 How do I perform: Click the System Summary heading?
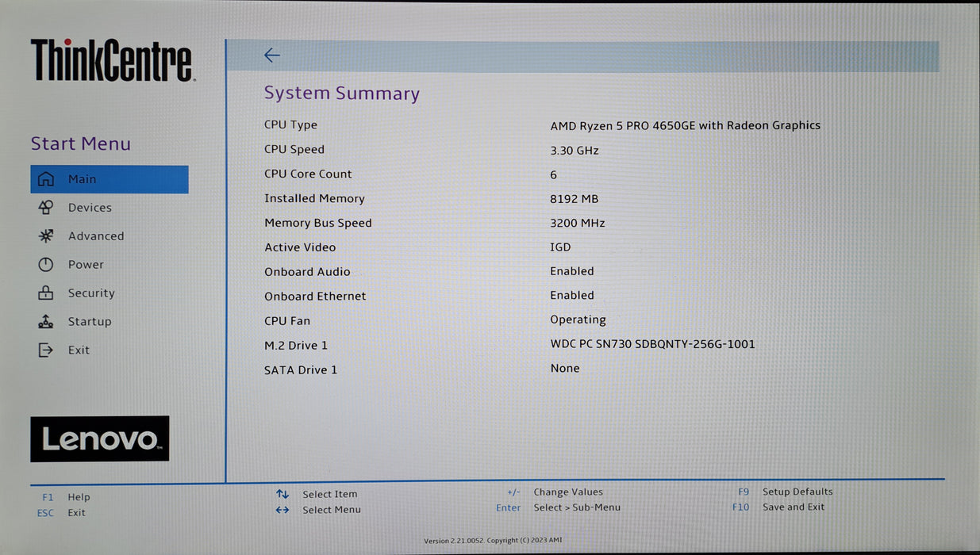click(342, 93)
